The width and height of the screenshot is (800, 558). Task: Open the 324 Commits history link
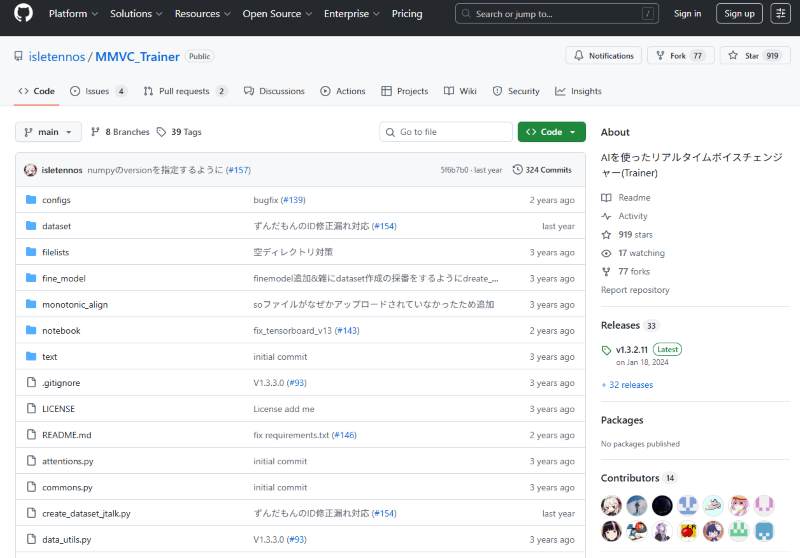(x=542, y=170)
